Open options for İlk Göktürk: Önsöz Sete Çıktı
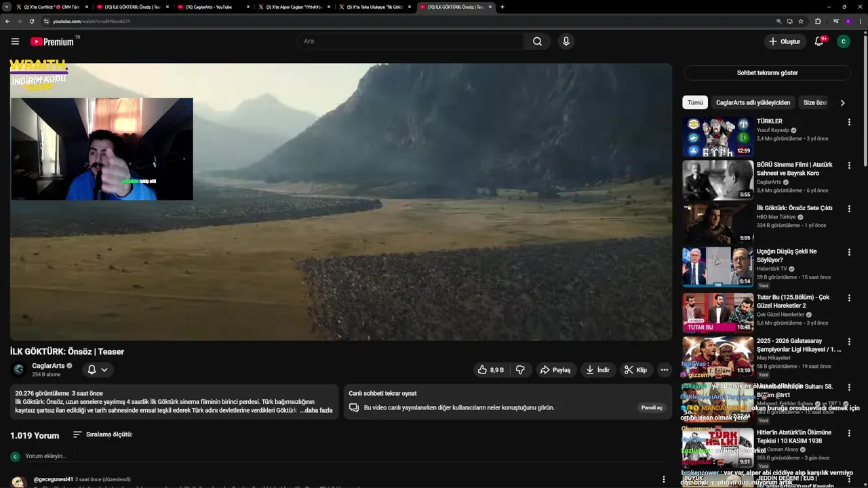Image resolution: width=868 pixels, height=488 pixels. [x=849, y=209]
